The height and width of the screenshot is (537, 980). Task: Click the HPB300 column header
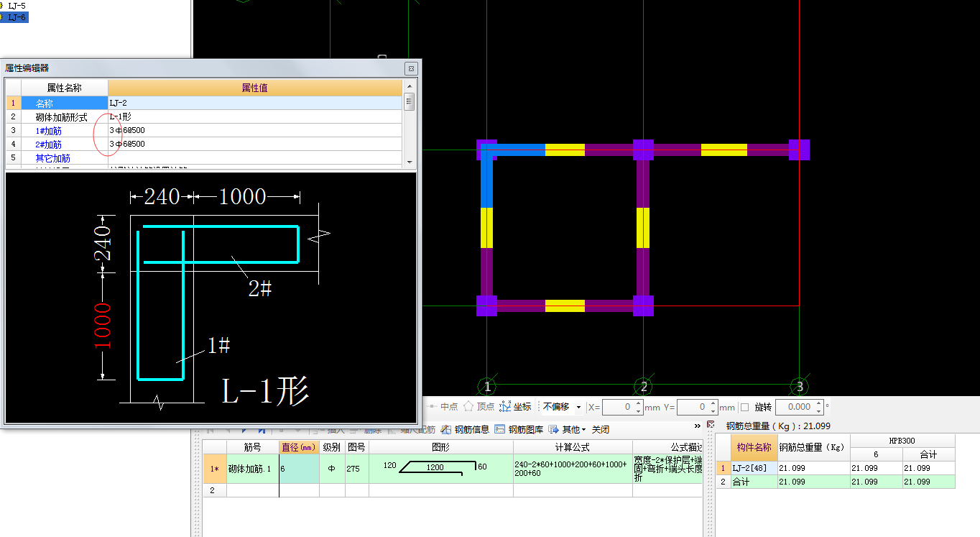coord(902,441)
